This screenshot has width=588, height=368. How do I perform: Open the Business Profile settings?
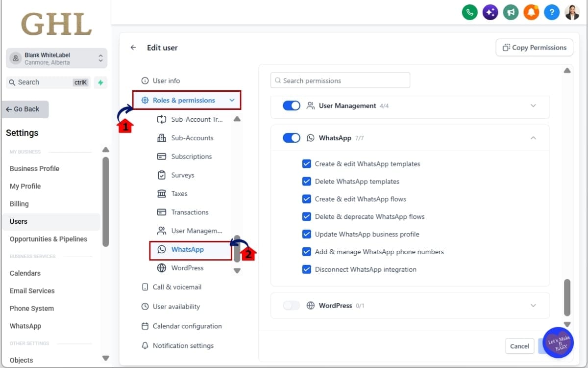point(34,168)
